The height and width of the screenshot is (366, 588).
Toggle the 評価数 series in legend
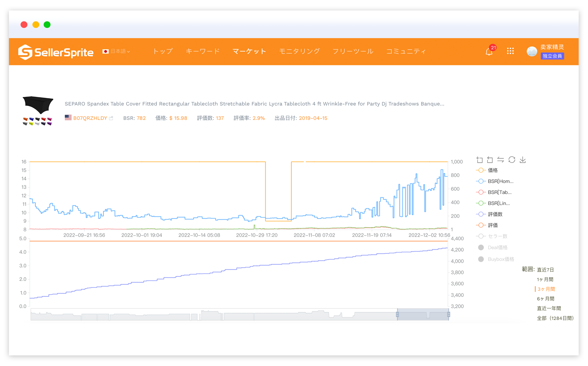point(489,214)
